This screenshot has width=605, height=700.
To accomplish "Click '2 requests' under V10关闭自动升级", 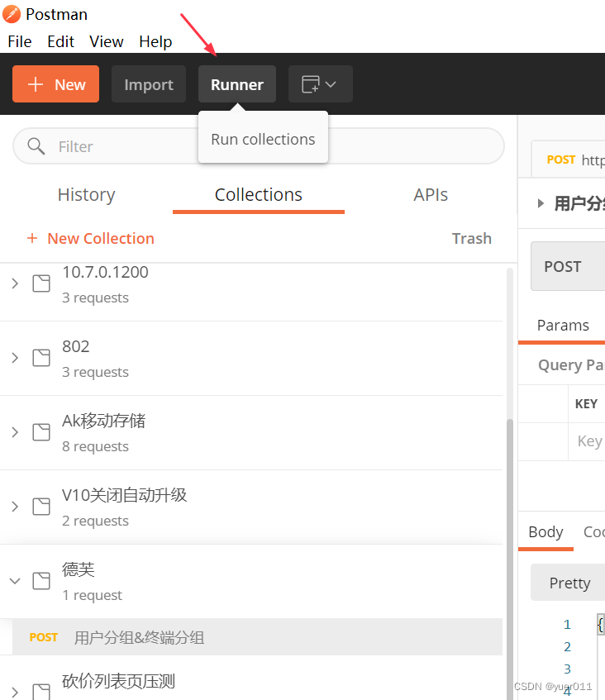I will click(x=95, y=521).
